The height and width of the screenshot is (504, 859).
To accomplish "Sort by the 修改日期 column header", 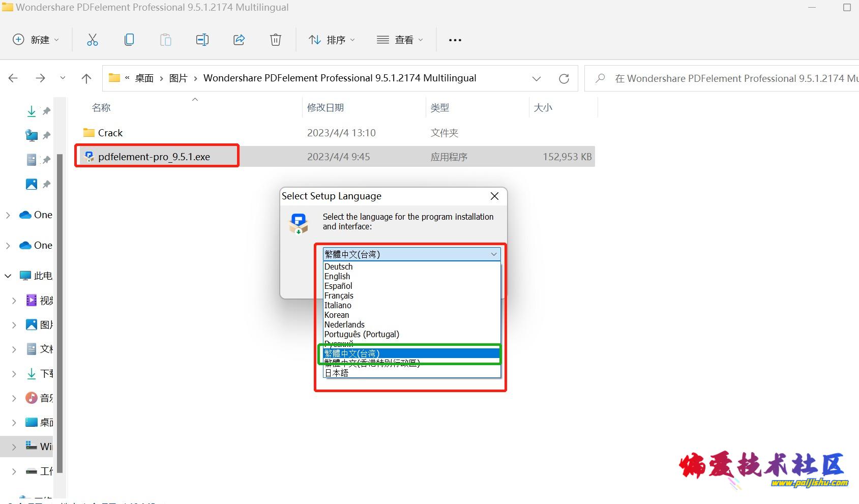I will (325, 108).
